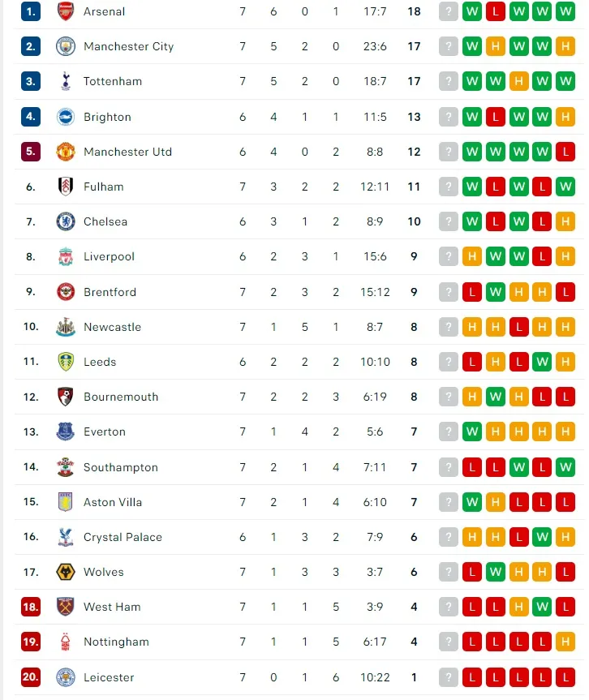Click the Manchester City club badge
The height and width of the screenshot is (700, 589).
pos(66,46)
